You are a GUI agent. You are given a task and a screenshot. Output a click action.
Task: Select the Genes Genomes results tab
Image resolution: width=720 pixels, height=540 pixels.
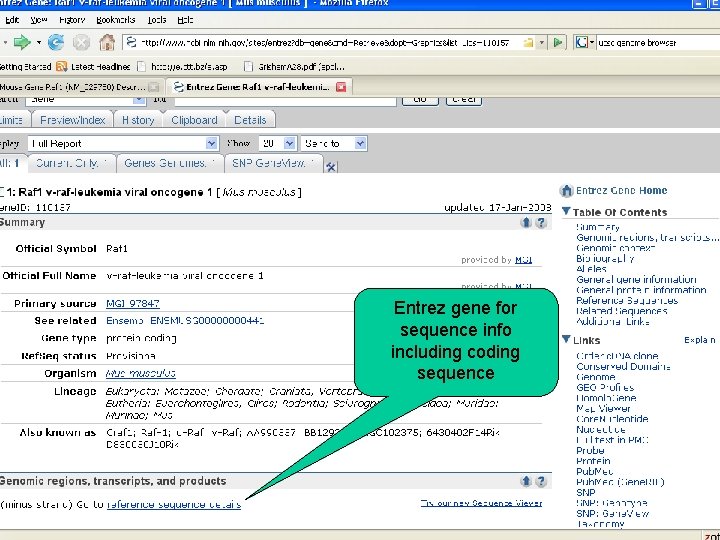(169, 163)
